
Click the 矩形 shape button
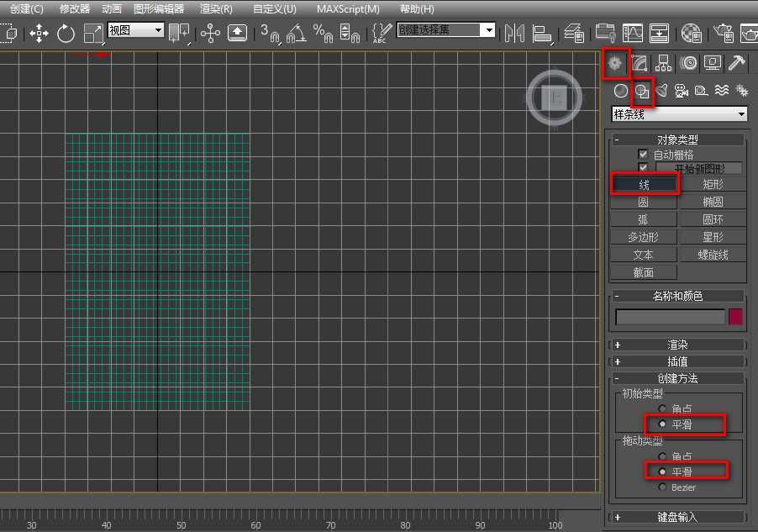pos(713,184)
